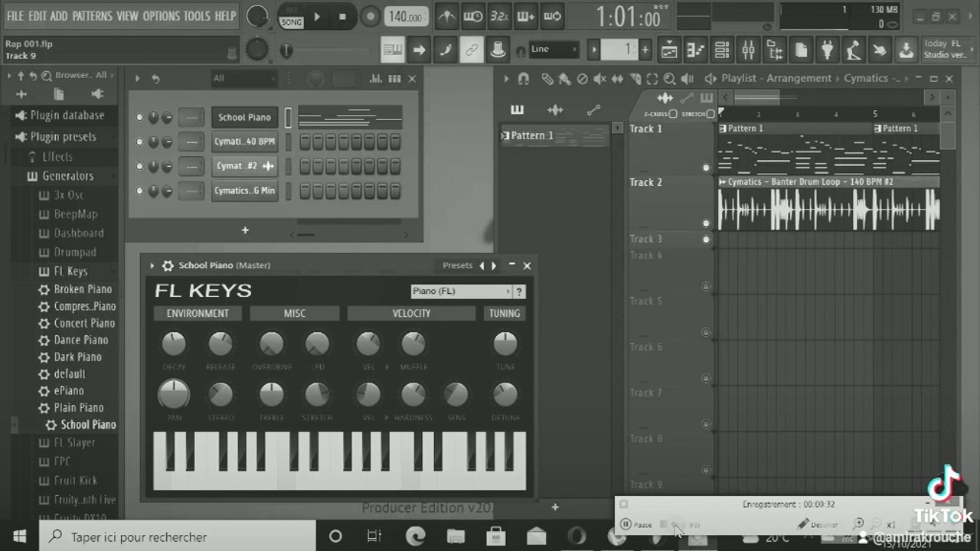The height and width of the screenshot is (551, 980).
Task: Click the plugin help question mark button
Action: pyautogui.click(x=520, y=292)
